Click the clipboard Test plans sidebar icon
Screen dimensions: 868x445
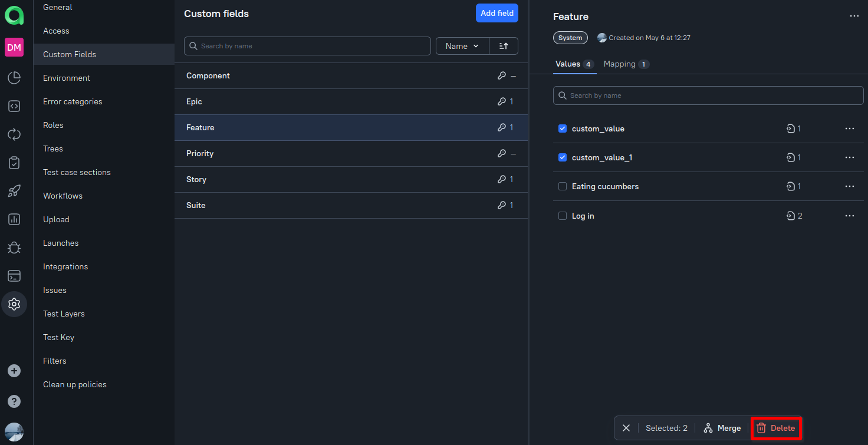pos(14,163)
